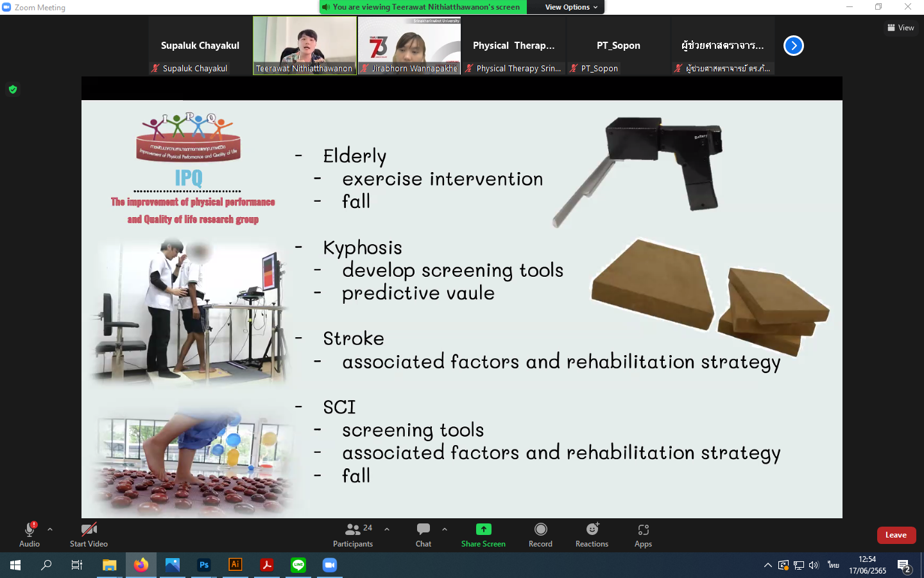
Task: Adjust volume via system tray speaker
Action: [x=814, y=565]
